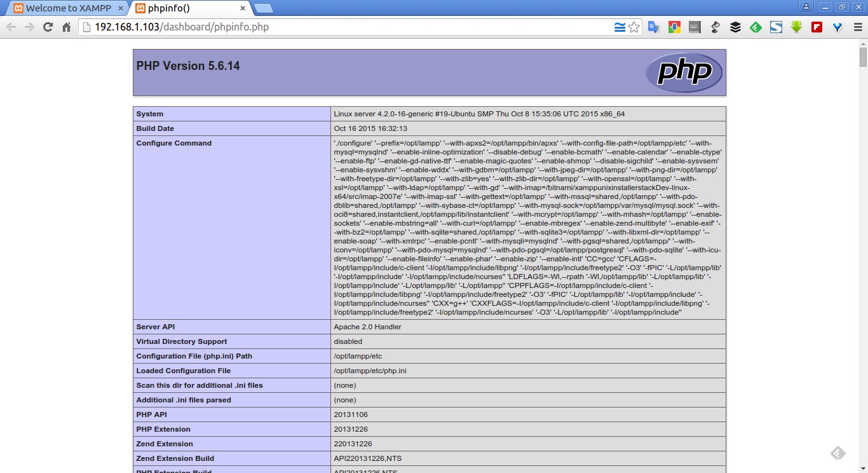Click Additional .ini files parsed label

(x=184, y=400)
